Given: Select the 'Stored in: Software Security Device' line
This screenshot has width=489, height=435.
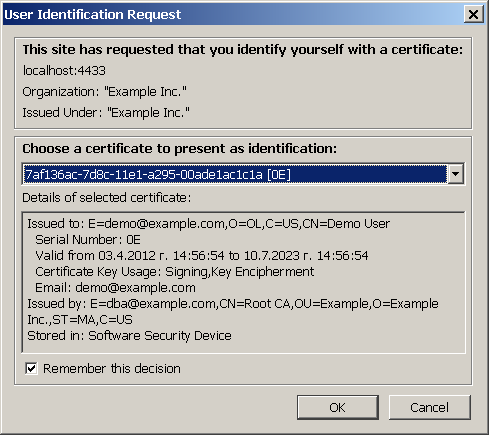Looking at the screenshot, I should pyautogui.click(x=129, y=336).
